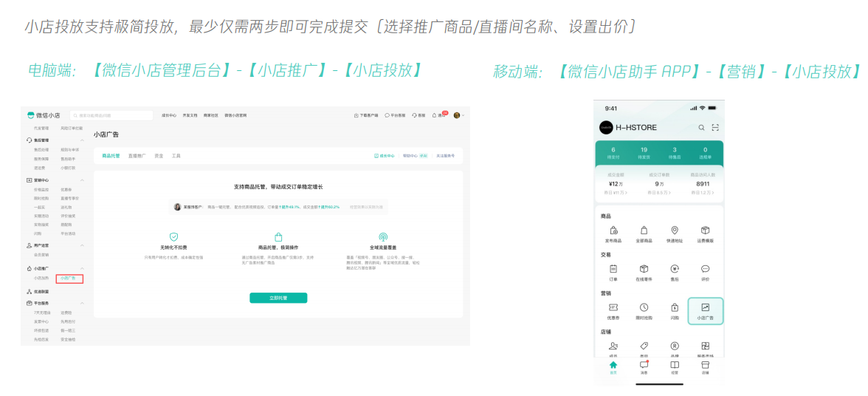Click the desktop search input field

coord(111,115)
